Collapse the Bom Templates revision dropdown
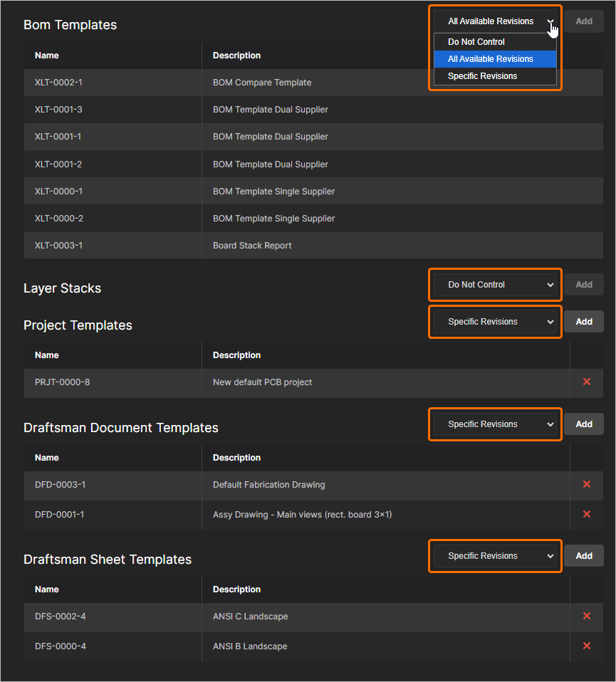 495,21
